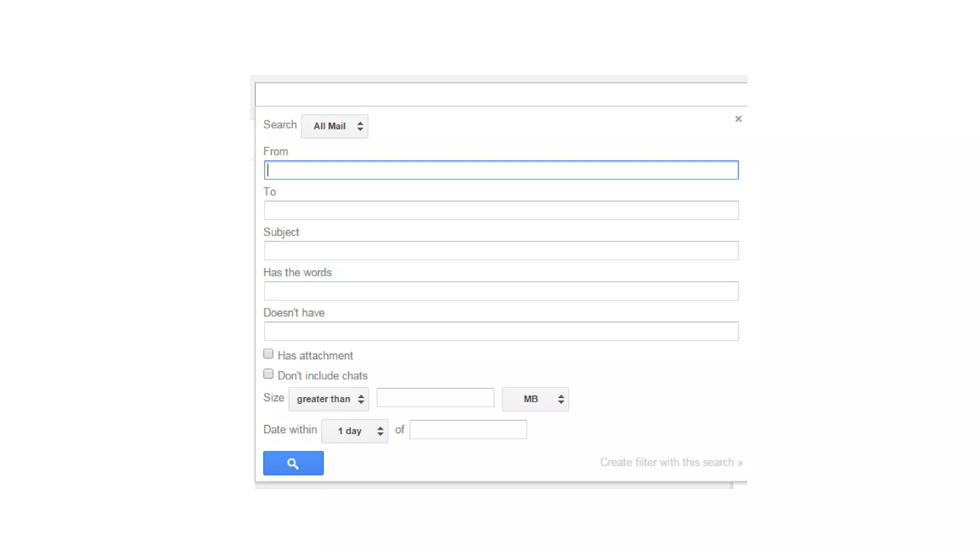This screenshot has width=980, height=551.
Task: Select the Subject text field
Action: [x=501, y=251]
